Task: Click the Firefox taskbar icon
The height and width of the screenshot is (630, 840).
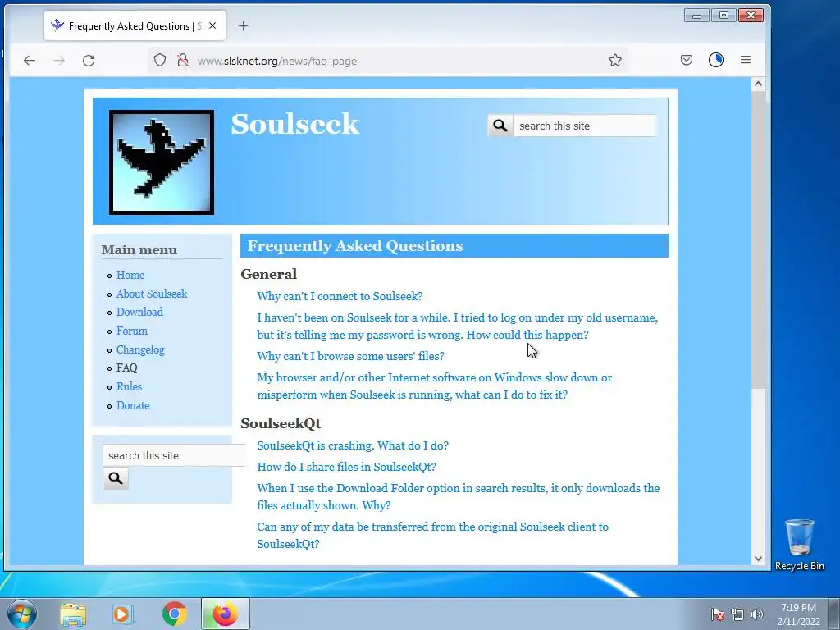Action: click(x=225, y=614)
